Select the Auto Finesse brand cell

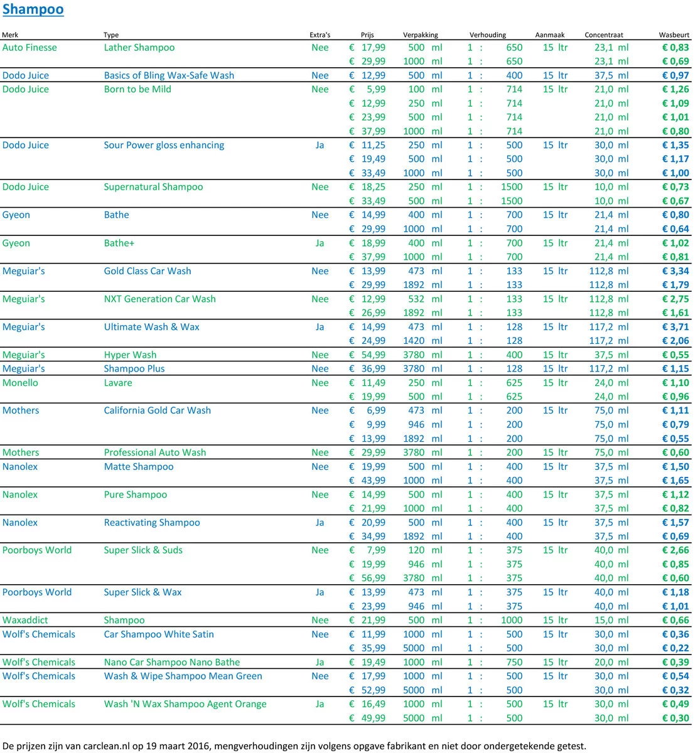coord(30,48)
